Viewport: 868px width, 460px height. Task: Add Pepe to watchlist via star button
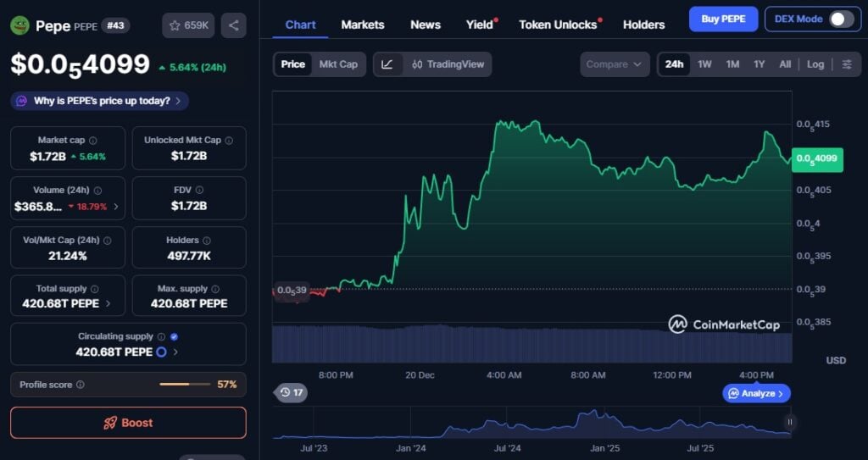coord(188,25)
